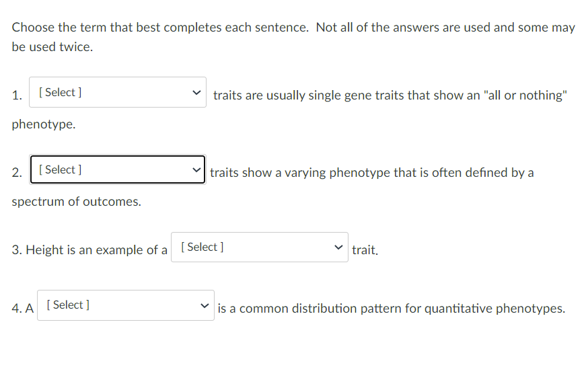This screenshot has width=588, height=388.
Task: Click the [Select] placeholder text in question 1
Action: pos(60,92)
